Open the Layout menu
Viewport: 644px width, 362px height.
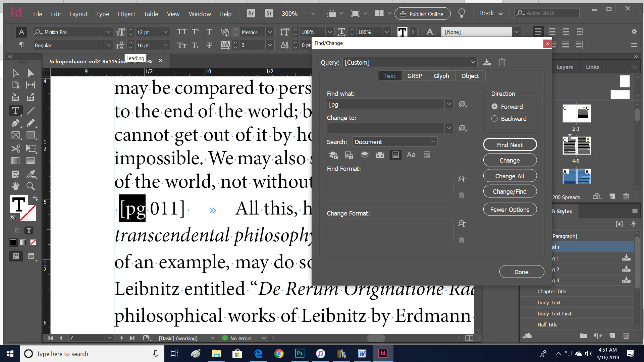pos(78,14)
